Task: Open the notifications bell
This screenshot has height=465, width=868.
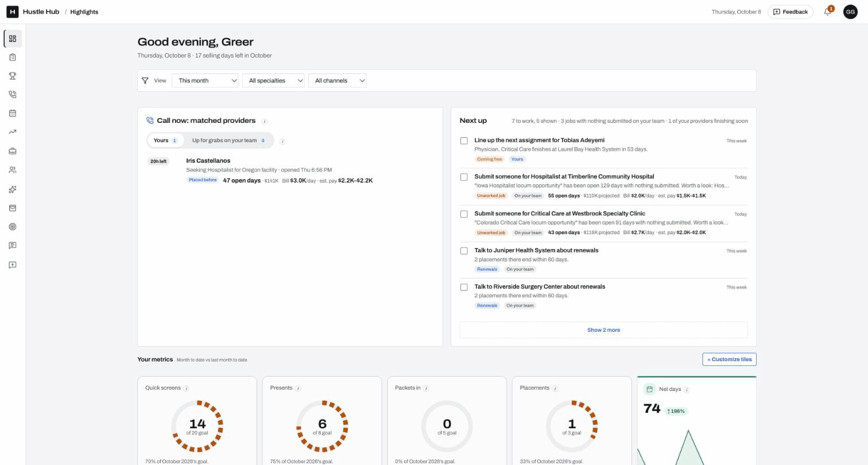Action: [x=828, y=11]
